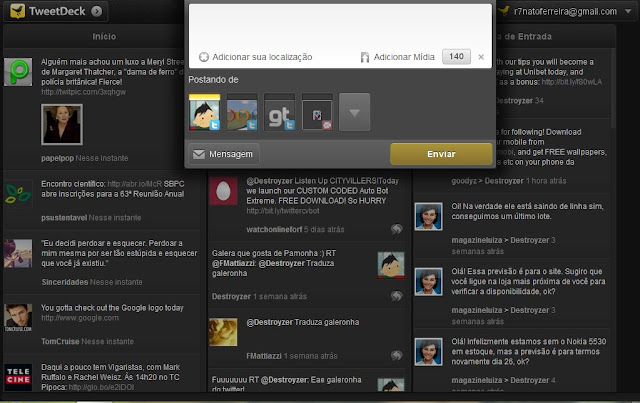Viewport: 640px width, 403px height.
Task: Click reply icon on FMattiazzi tweet
Action: [396, 356]
